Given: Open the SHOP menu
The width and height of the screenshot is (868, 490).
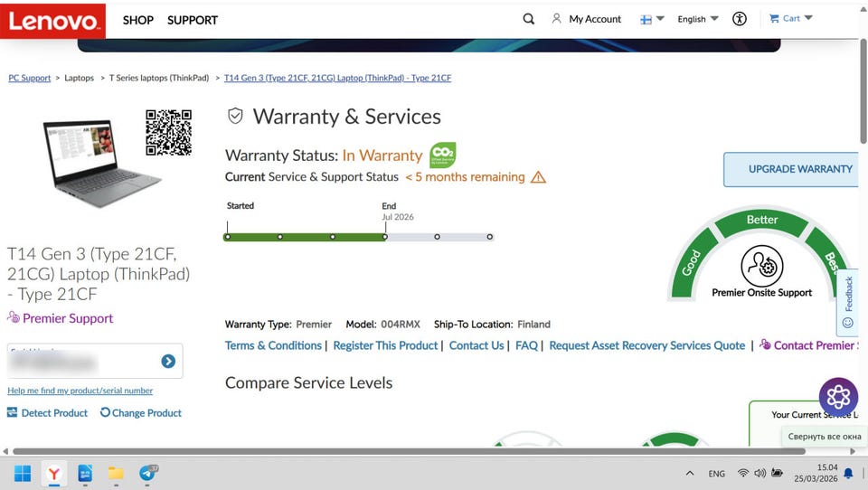Looking at the screenshot, I should [137, 20].
